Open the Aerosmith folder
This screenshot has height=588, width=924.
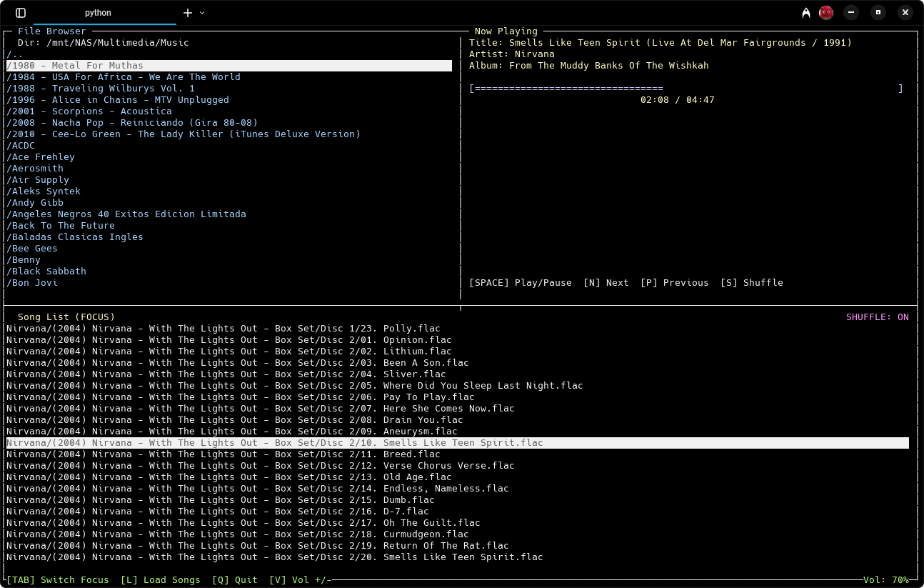point(35,169)
